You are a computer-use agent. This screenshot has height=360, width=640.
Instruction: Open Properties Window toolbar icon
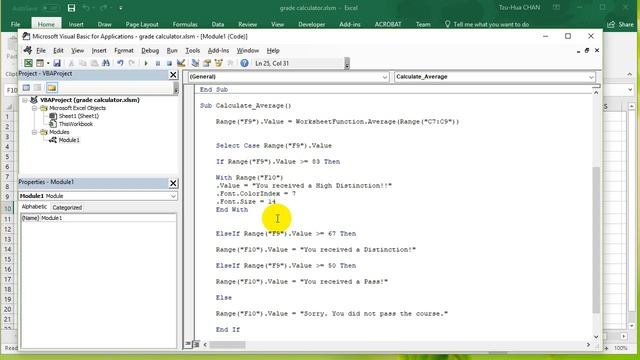[207, 63]
